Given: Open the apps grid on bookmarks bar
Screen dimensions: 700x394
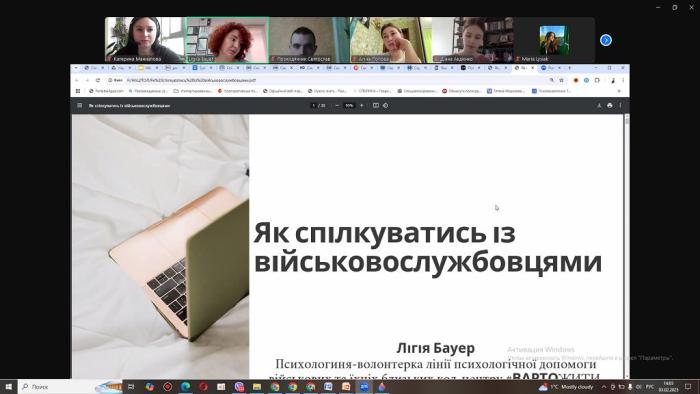Looking at the screenshot, I should pyautogui.click(x=78, y=91).
